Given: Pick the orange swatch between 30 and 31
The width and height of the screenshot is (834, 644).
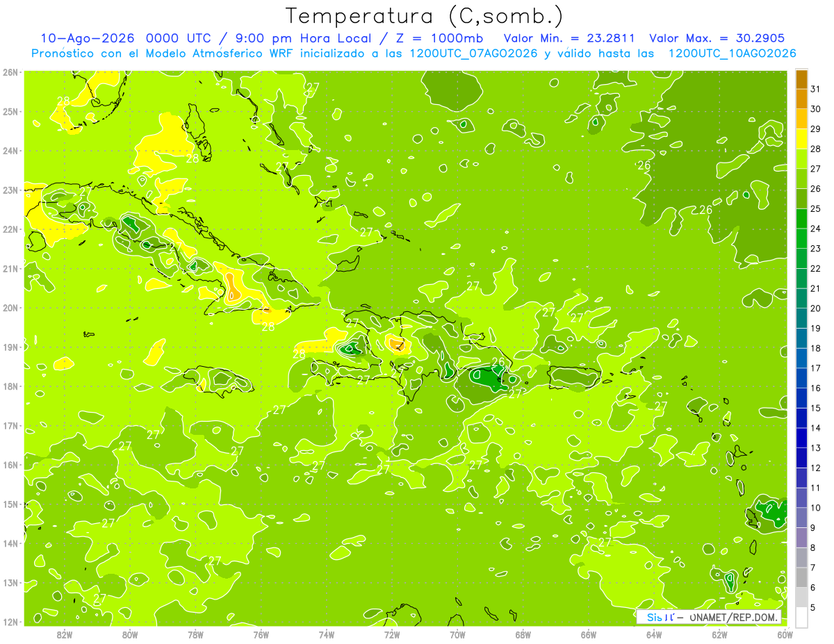Looking at the screenshot, I should (x=801, y=99).
